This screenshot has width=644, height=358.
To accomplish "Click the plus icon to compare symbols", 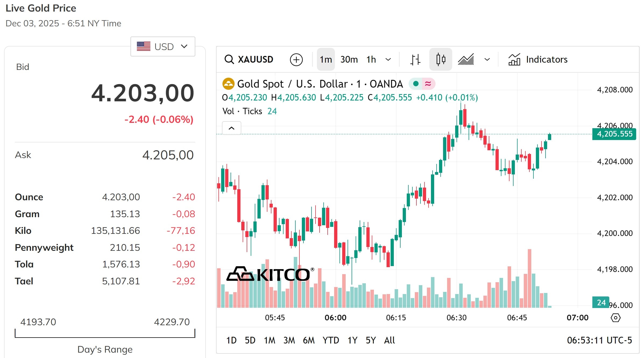I will pyautogui.click(x=296, y=59).
